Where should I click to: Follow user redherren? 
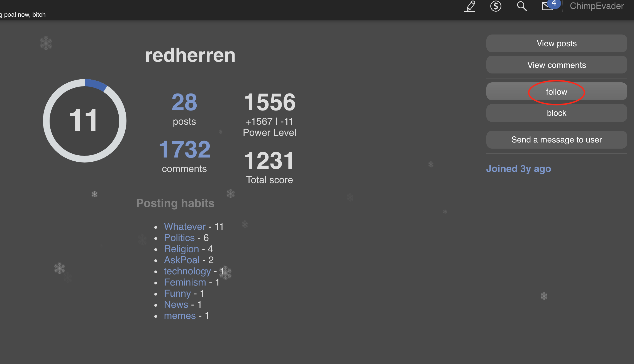coord(556,92)
